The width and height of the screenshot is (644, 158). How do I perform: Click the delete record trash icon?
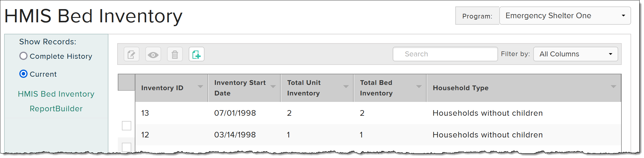pos(175,54)
